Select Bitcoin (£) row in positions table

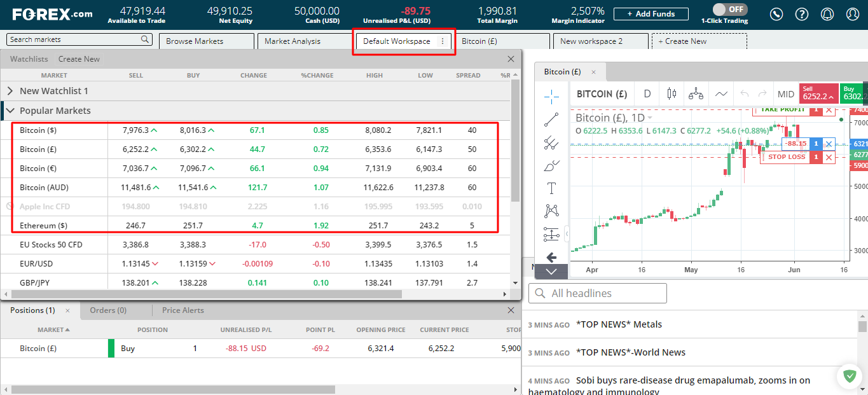click(261, 349)
